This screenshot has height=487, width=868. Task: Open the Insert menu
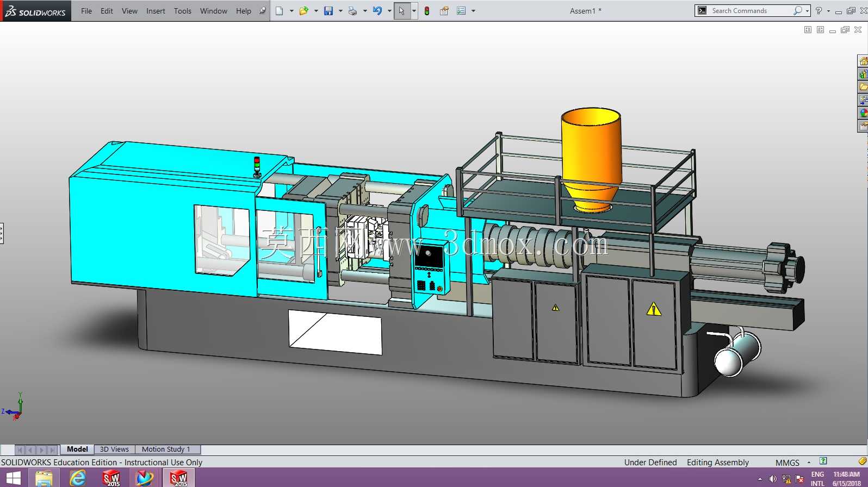(156, 11)
